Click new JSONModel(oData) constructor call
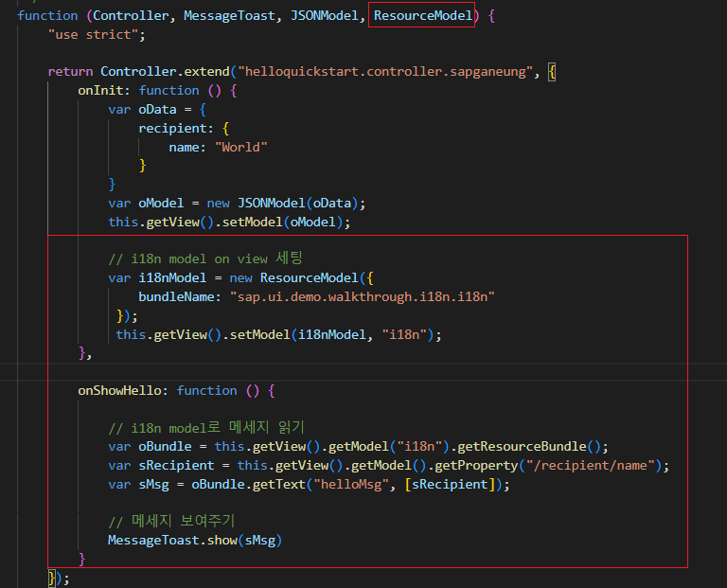The image size is (727, 588). pos(282,204)
